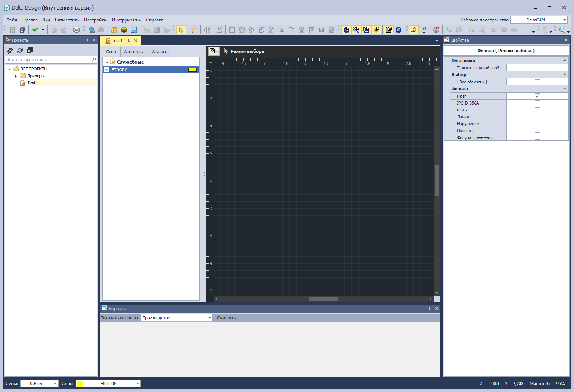The image size is (574, 392).
Task: Click the binoculars Find icon
Action: [101, 30]
